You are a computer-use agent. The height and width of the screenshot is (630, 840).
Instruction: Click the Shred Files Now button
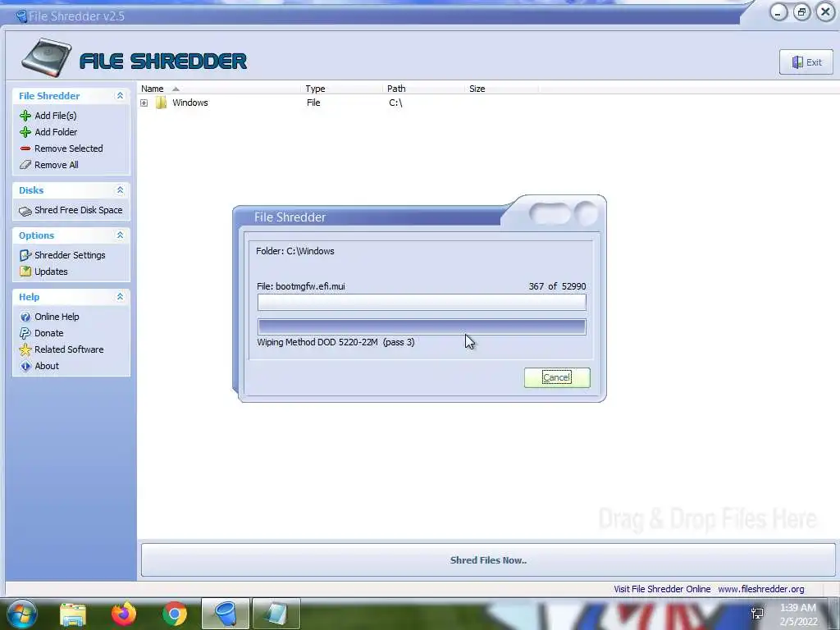488,560
